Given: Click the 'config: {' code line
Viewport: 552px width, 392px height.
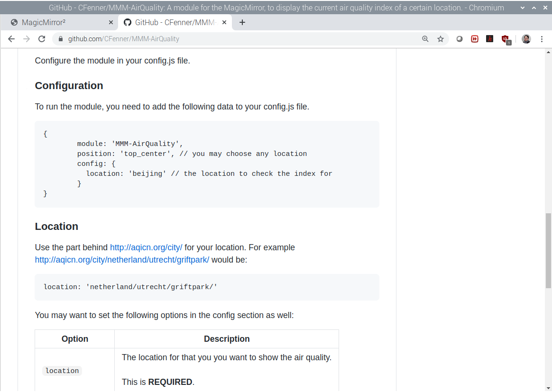Looking at the screenshot, I should pos(96,164).
